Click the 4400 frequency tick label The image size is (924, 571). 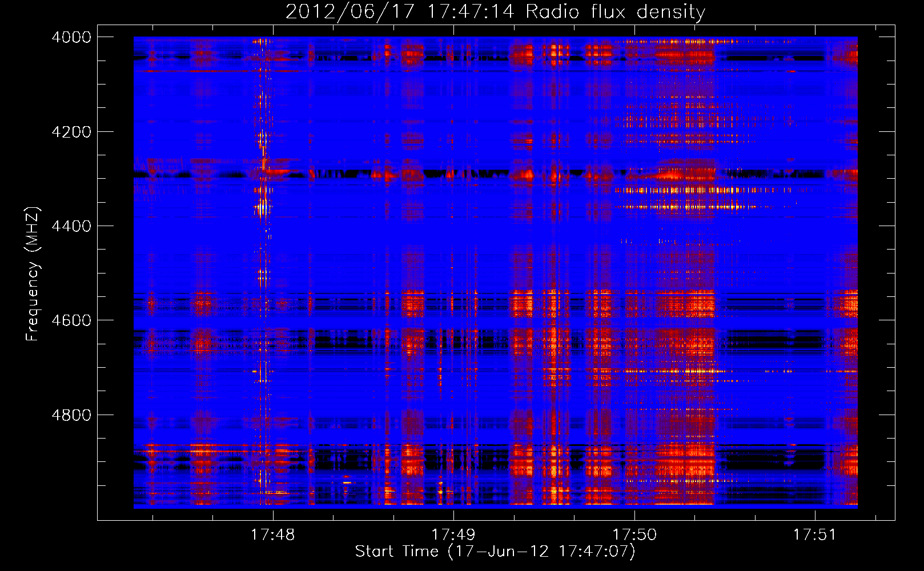pos(71,226)
